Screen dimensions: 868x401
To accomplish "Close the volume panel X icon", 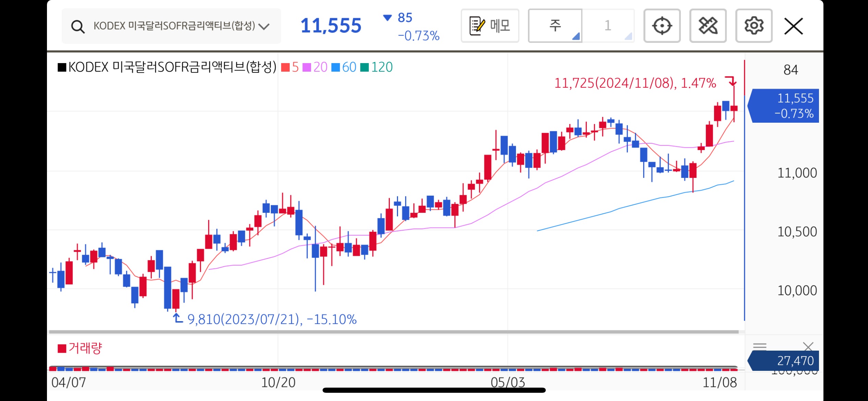I will click(808, 347).
